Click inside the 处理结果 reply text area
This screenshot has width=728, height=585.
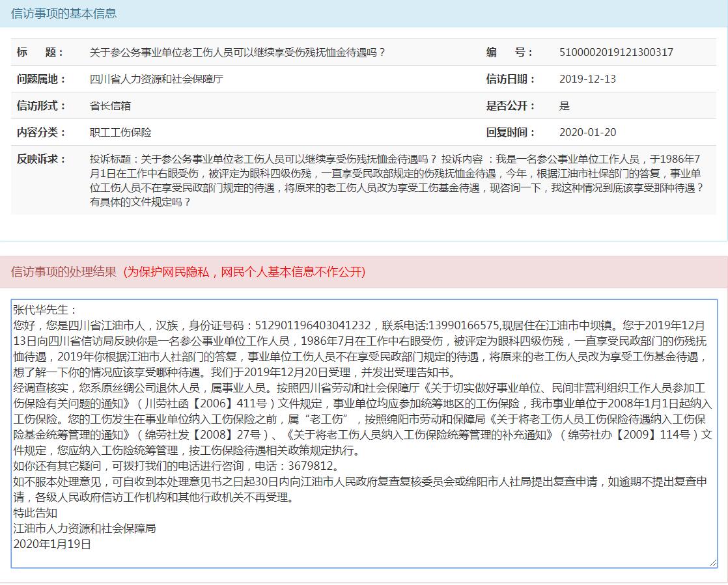coord(365,553)
